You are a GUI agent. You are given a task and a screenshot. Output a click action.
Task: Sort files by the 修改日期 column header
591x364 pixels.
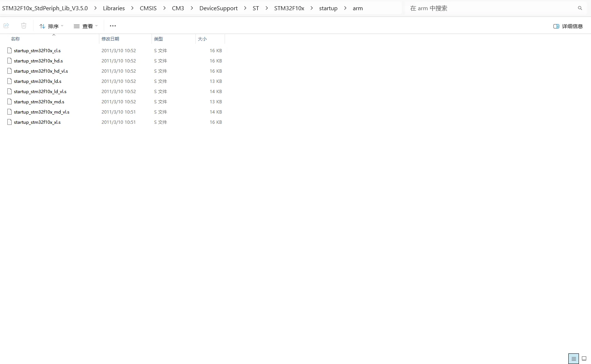tap(110, 39)
